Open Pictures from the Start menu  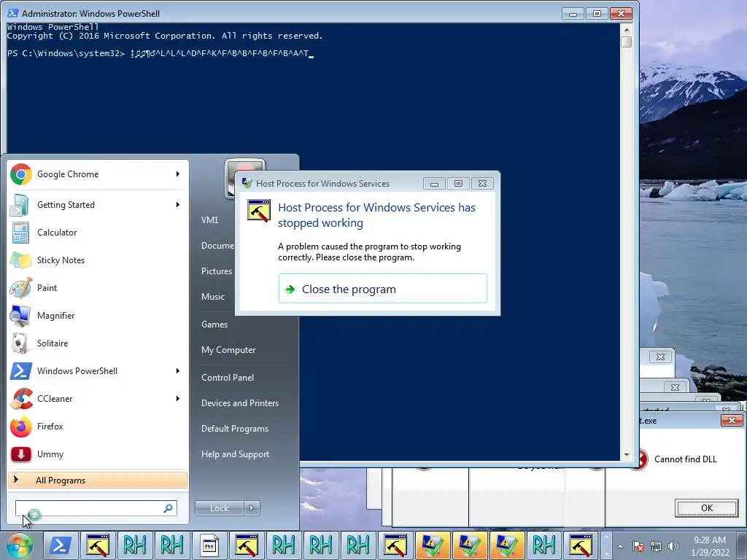tap(216, 271)
